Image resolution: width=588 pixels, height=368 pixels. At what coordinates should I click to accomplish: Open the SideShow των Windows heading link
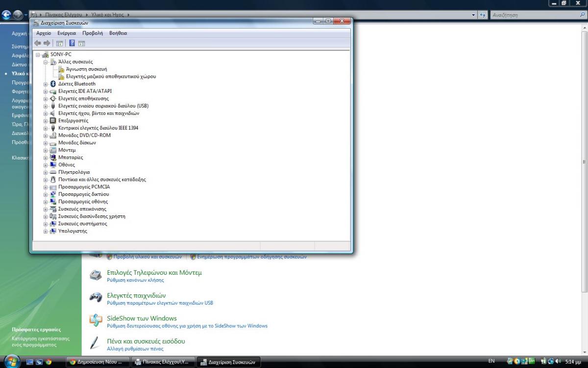[x=142, y=318]
